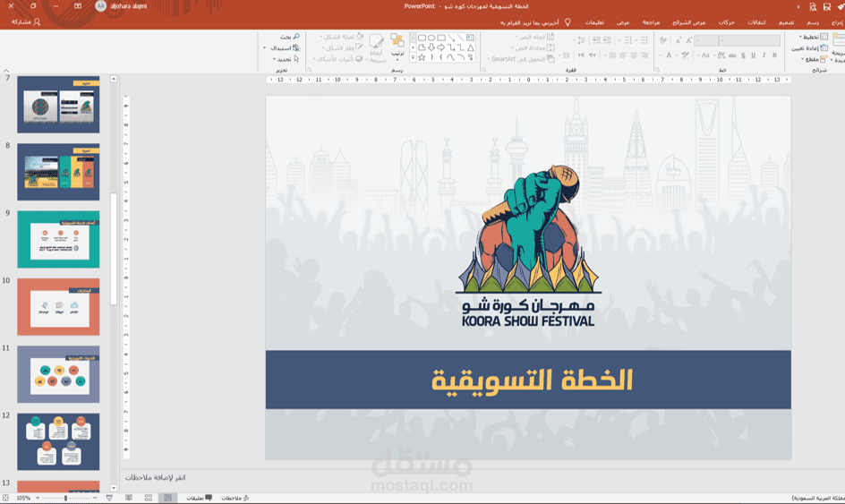Select the cloud-like freeform shape

tap(422, 47)
